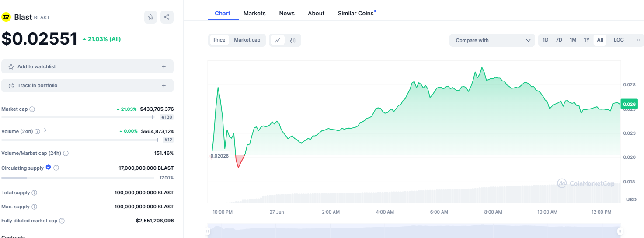The image size is (644, 238).
Task: Click the Circulating supply info icon
Action: pyautogui.click(x=56, y=168)
